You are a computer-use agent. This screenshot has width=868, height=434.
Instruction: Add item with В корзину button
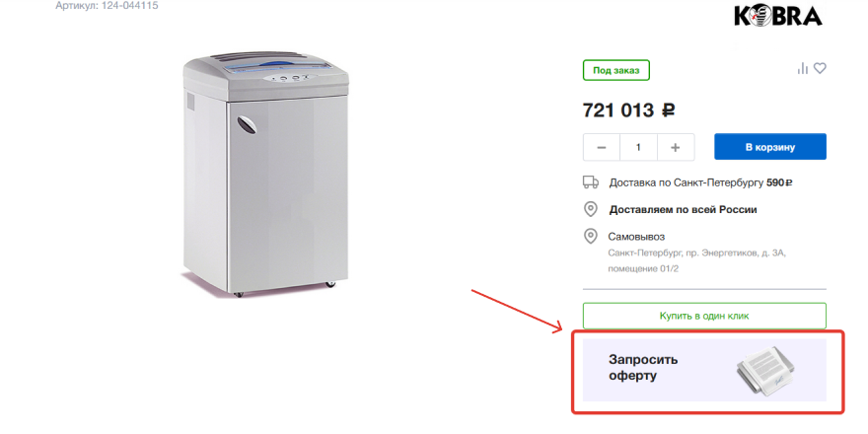click(x=770, y=147)
